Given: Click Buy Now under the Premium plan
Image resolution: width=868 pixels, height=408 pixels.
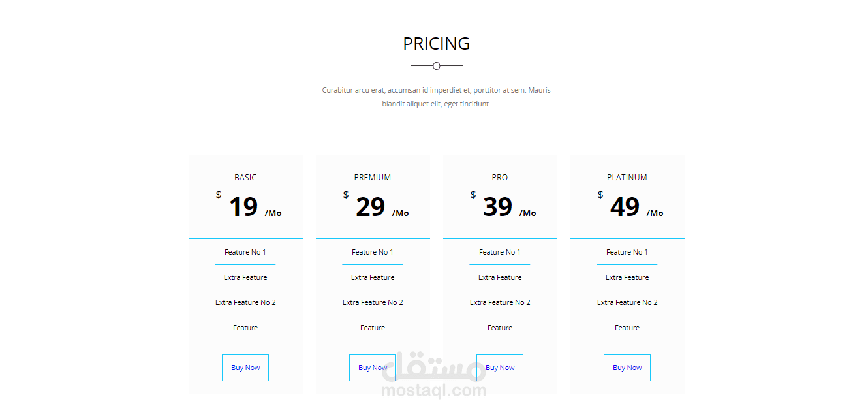Looking at the screenshot, I should click(373, 368).
